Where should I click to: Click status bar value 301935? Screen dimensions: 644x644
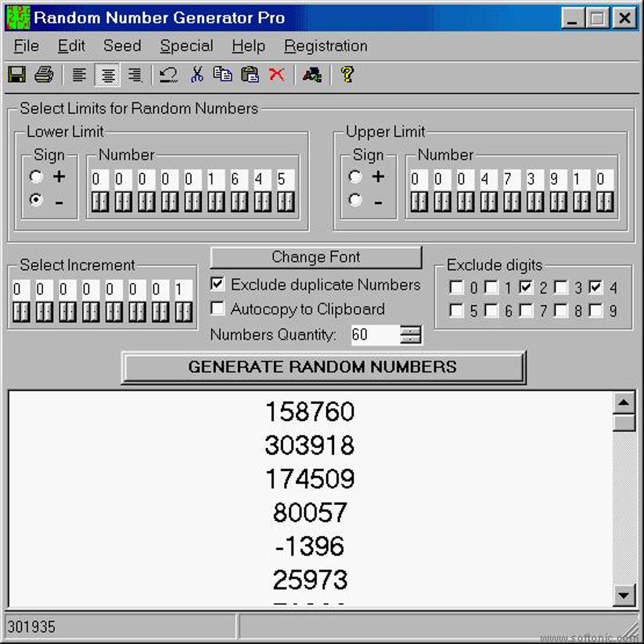31,627
